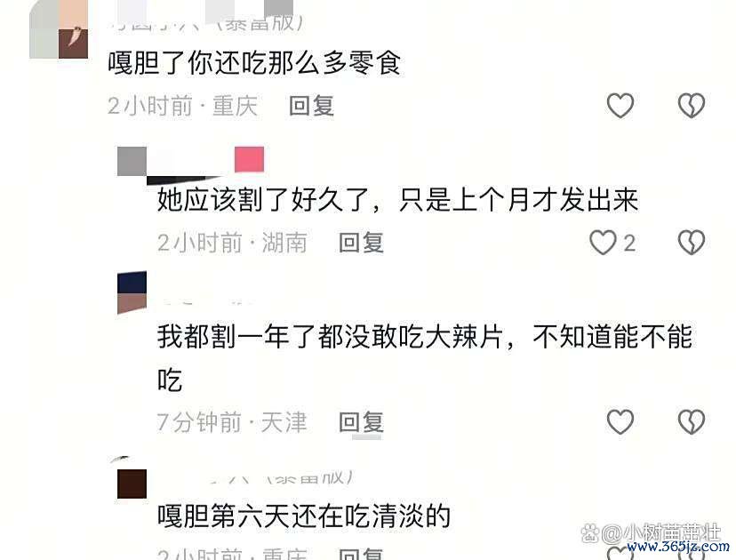The image size is (736, 560).
Task: Dislike the 她应该割了好久了 reply
Action: click(x=692, y=242)
